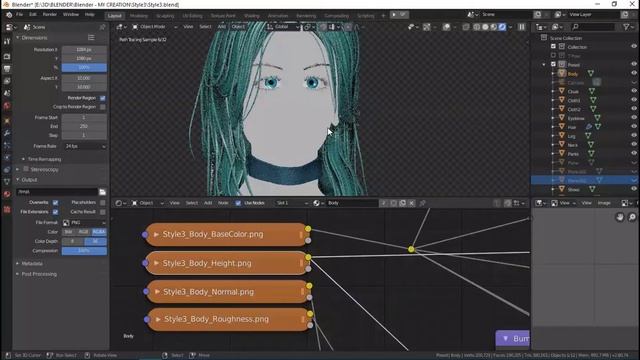Viewport: 640px width, 360px height.
Task: Toggle Render Region checkbox
Action: (x=103, y=98)
